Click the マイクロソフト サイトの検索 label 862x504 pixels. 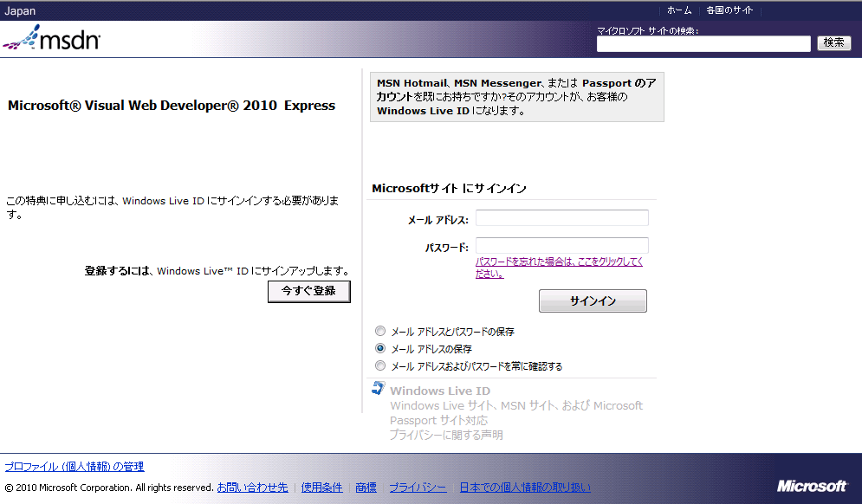coord(648,31)
